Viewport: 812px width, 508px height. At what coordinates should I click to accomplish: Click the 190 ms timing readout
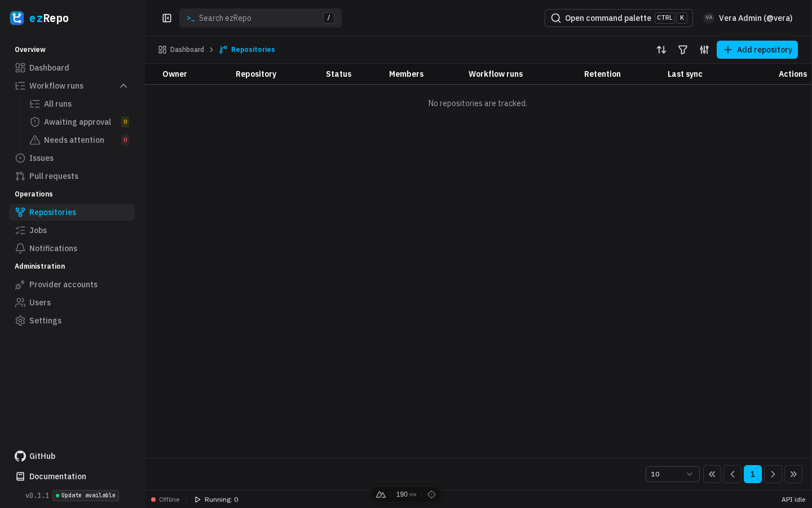point(406,494)
